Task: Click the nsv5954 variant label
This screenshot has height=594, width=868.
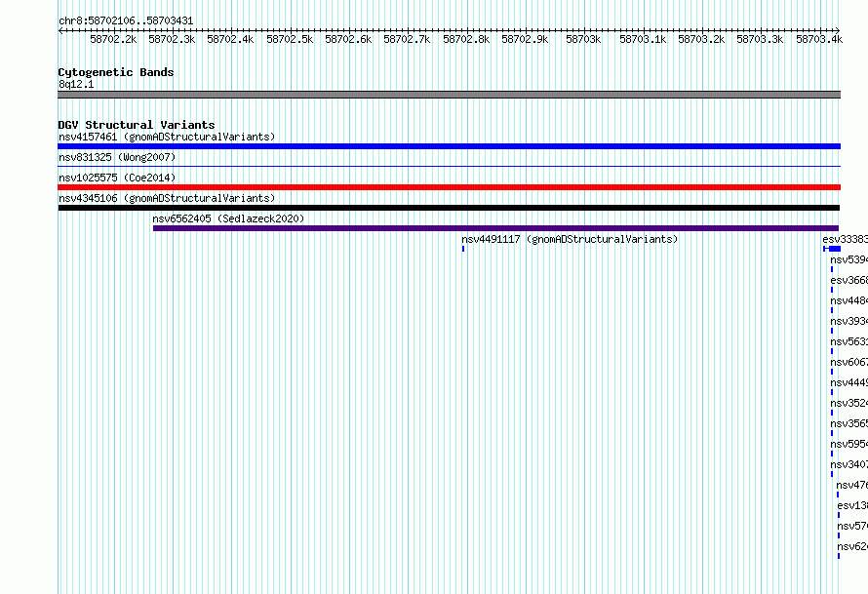Action: coord(848,444)
